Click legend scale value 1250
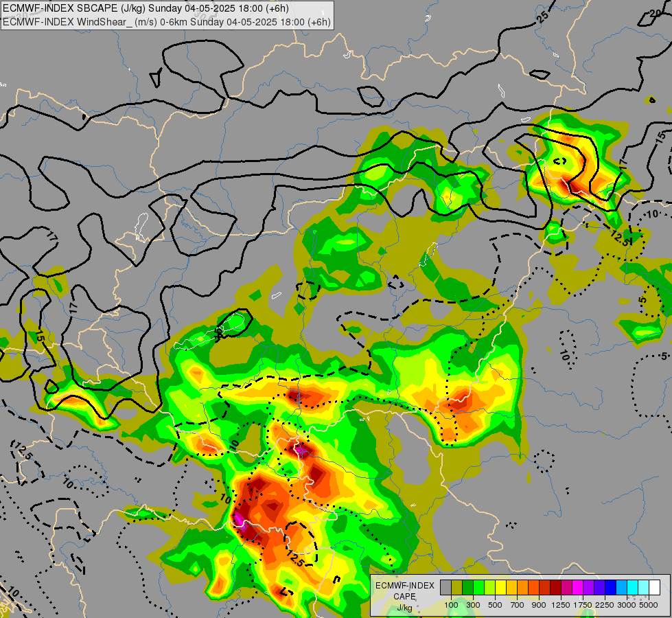Viewport: 672px width, 618px height. tap(561, 605)
